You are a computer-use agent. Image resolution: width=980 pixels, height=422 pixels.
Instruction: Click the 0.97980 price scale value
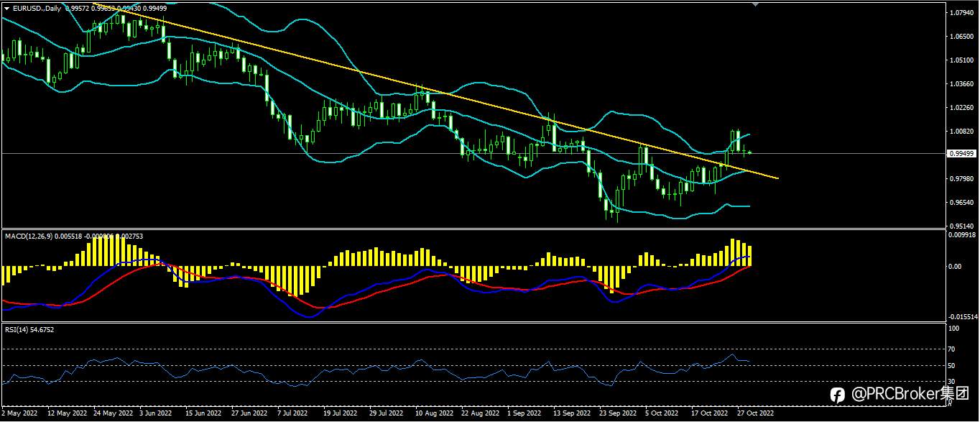point(961,179)
